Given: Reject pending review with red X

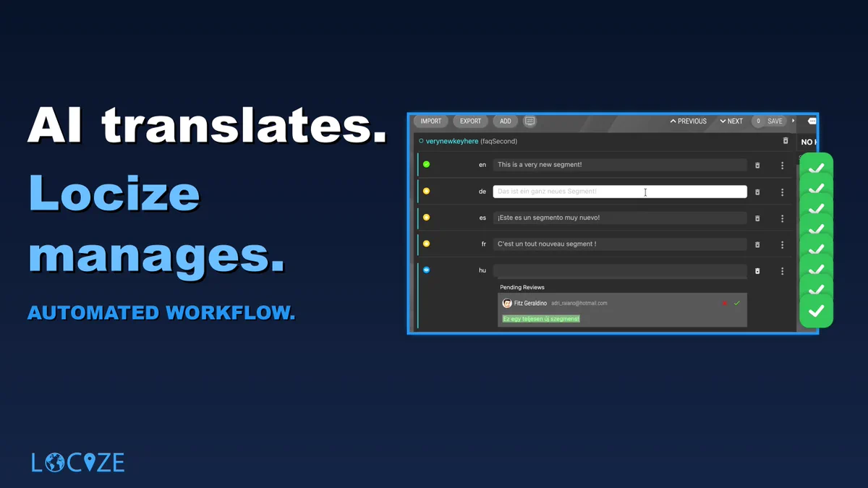Looking at the screenshot, I should (x=724, y=303).
